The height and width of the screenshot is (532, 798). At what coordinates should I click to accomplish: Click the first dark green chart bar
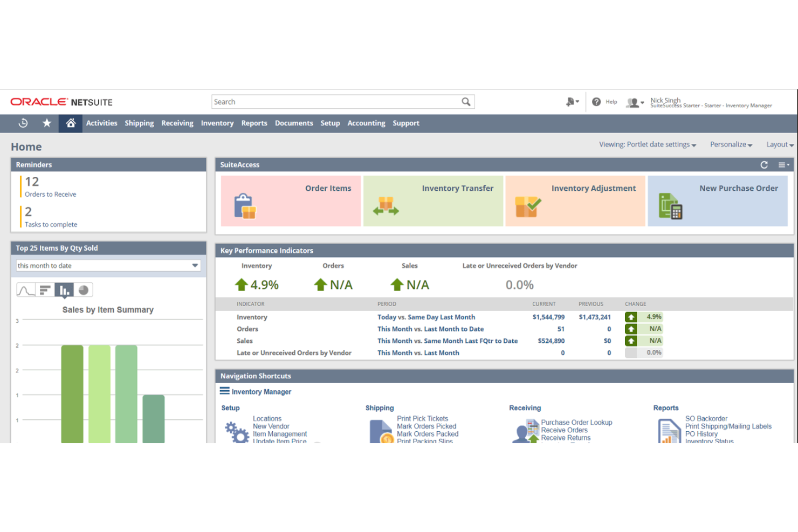(72, 394)
